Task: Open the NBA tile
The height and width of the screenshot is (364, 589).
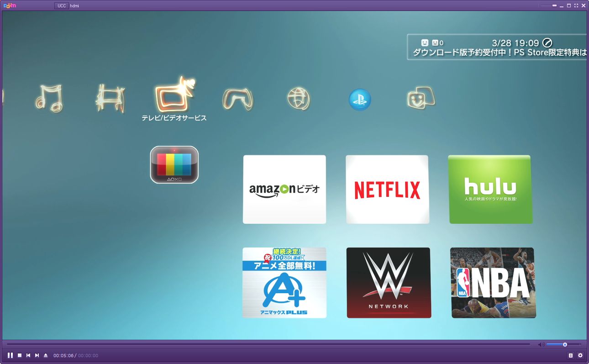Action: pyautogui.click(x=493, y=283)
